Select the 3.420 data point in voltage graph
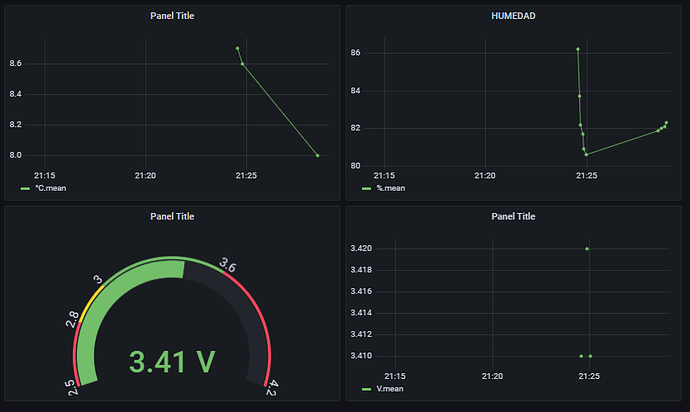The height and width of the screenshot is (412, 690). (x=587, y=249)
